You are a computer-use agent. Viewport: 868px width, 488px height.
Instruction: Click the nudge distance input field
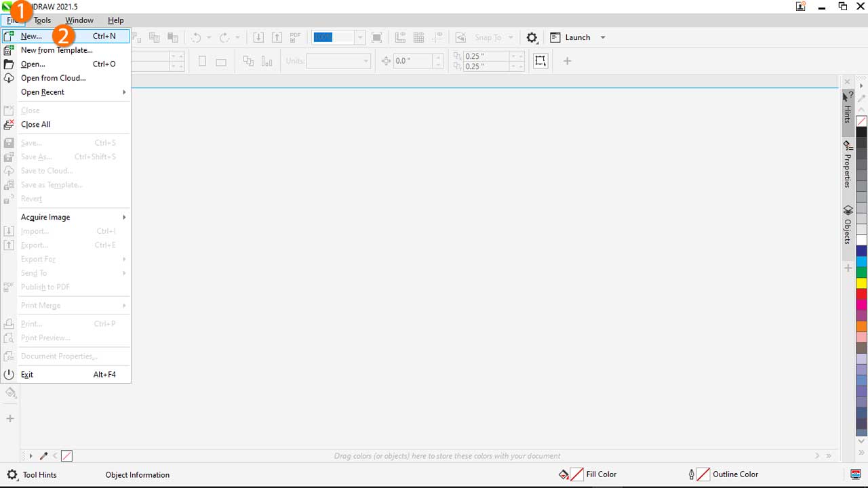point(412,61)
